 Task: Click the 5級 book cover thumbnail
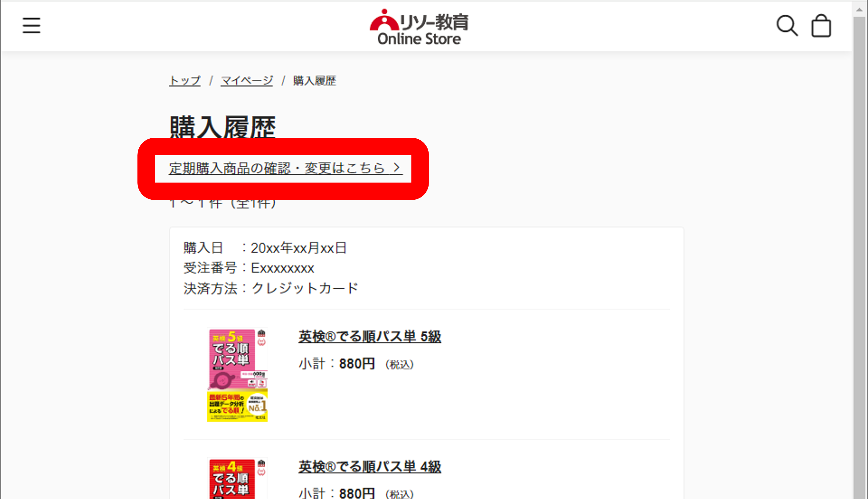[x=237, y=375]
